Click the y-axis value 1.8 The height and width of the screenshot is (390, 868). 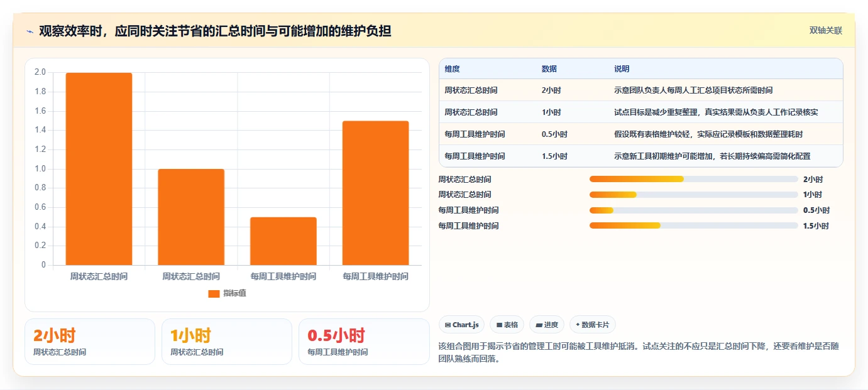[x=40, y=92]
